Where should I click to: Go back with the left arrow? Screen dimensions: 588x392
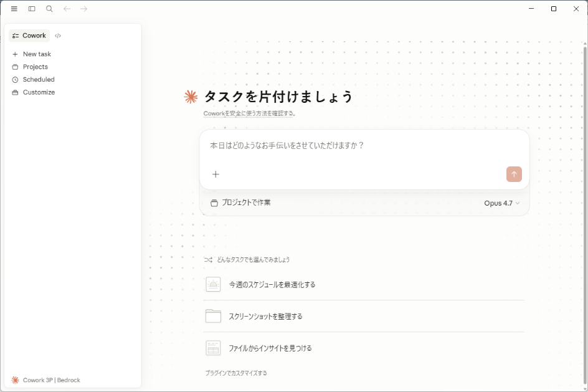tap(67, 9)
